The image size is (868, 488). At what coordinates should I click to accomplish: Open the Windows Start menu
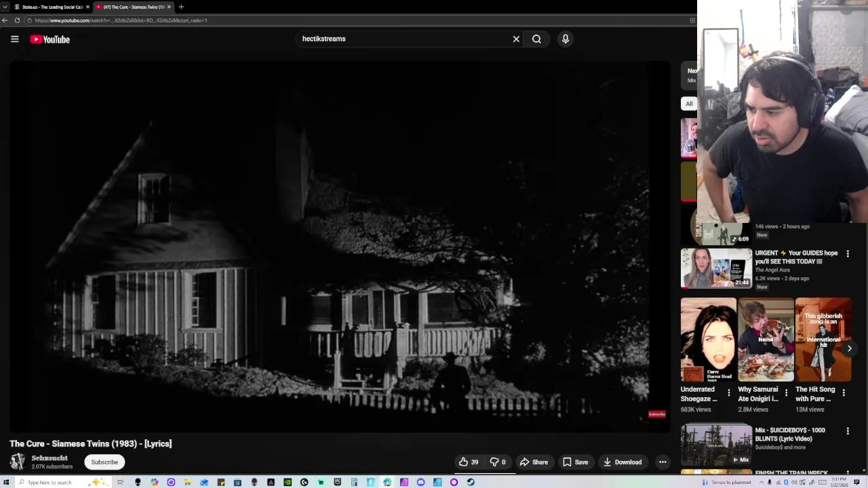pos(6,482)
